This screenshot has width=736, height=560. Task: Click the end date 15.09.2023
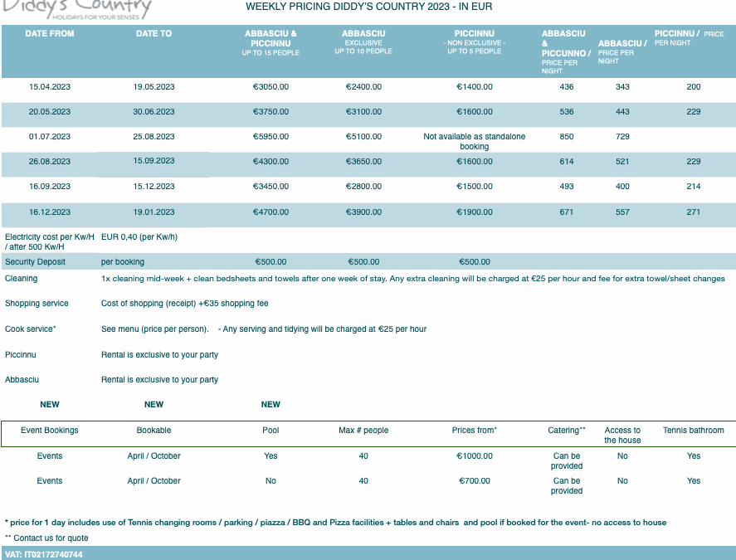pos(154,161)
